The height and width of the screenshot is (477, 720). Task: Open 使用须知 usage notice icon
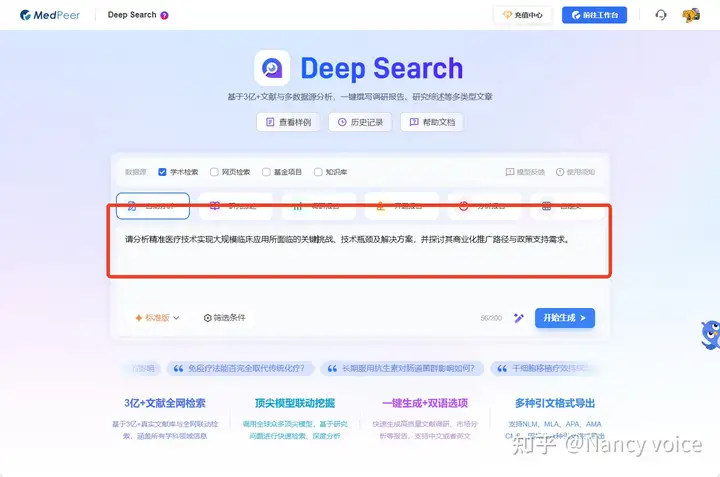pyautogui.click(x=560, y=172)
